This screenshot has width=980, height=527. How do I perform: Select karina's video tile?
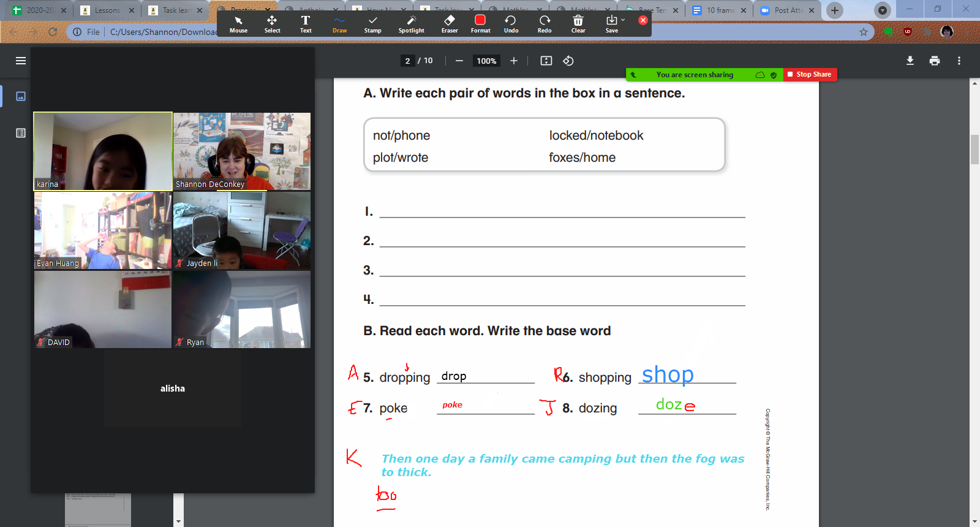pyautogui.click(x=103, y=151)
